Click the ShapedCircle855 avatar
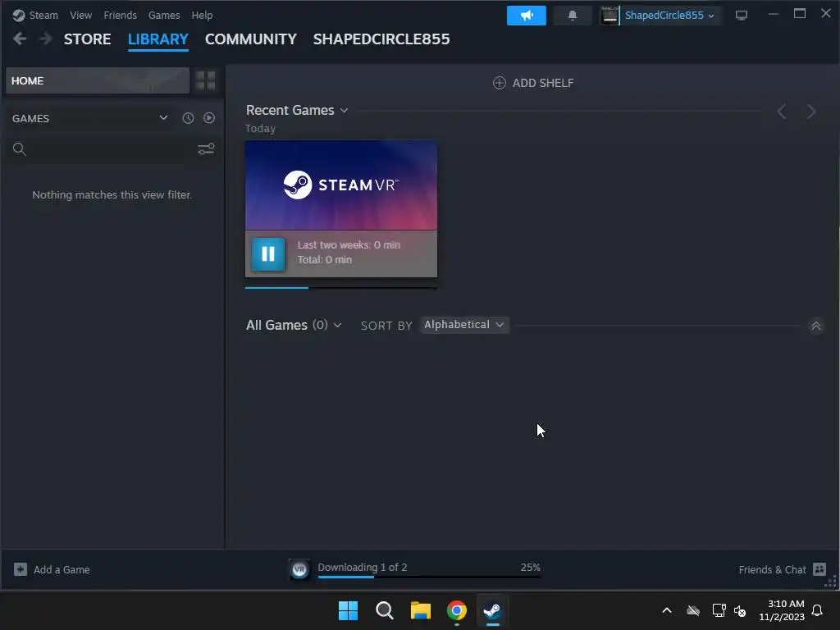This screenshot has height=630, width=840. click(x=609, y=16)
